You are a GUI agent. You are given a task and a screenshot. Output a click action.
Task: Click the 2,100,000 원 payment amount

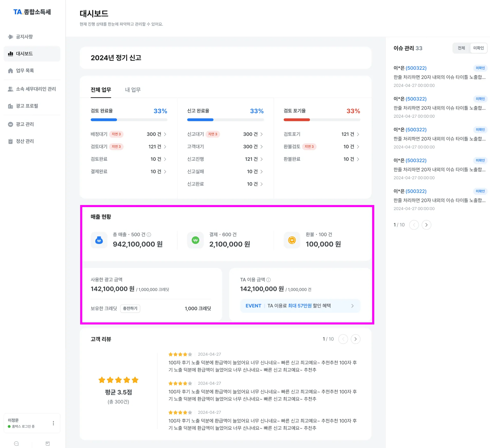tap(230, 244)
